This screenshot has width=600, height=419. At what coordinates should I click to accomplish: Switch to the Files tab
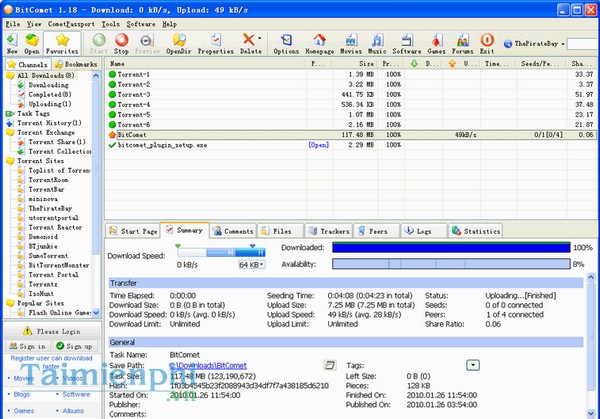(x=281, y=231)
